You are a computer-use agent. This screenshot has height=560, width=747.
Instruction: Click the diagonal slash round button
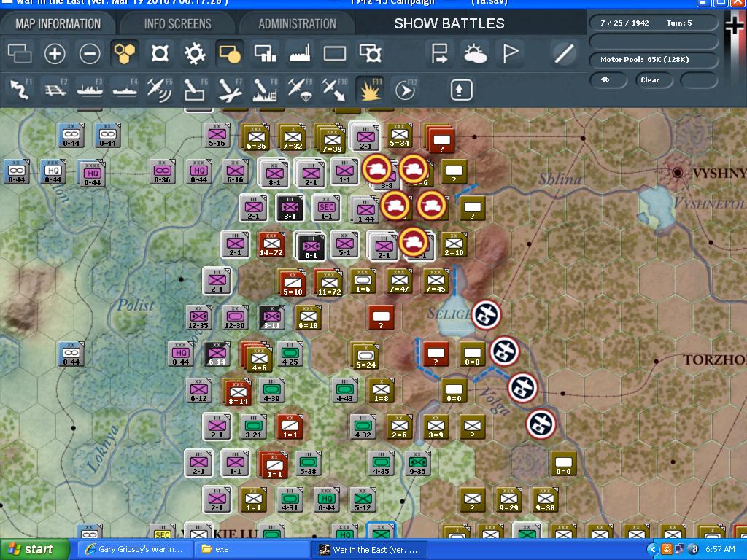pos(564,53)
